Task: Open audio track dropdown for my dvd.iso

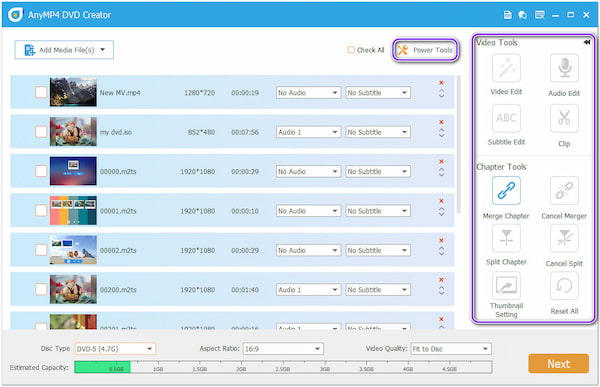Action: [308, 132]
